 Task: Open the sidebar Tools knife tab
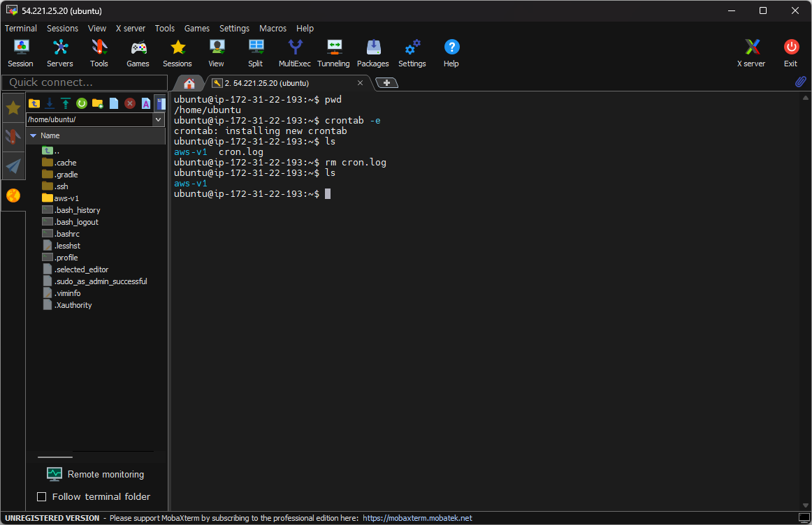(x=13, y=137)
